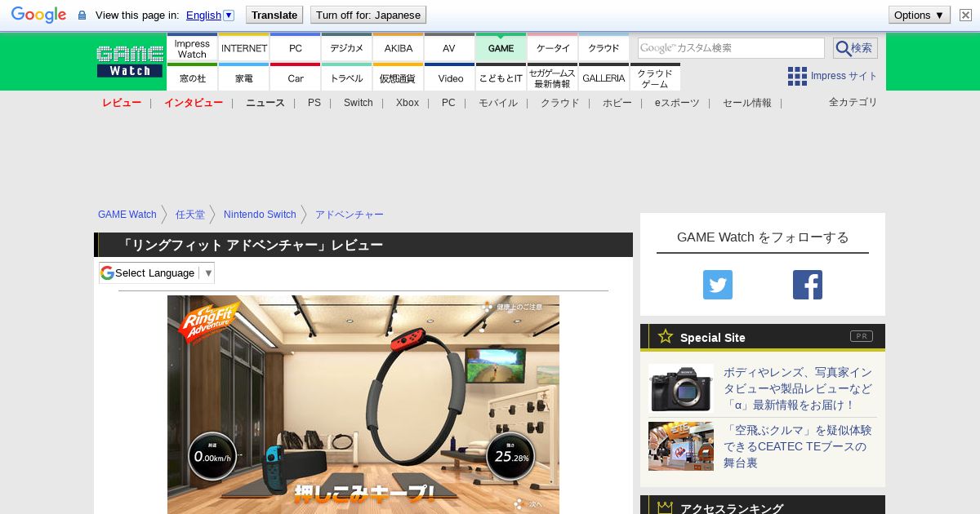Screen dimensions: 980x514
Task: Click Turn off for: Japanese button
Action: point(368,15)
